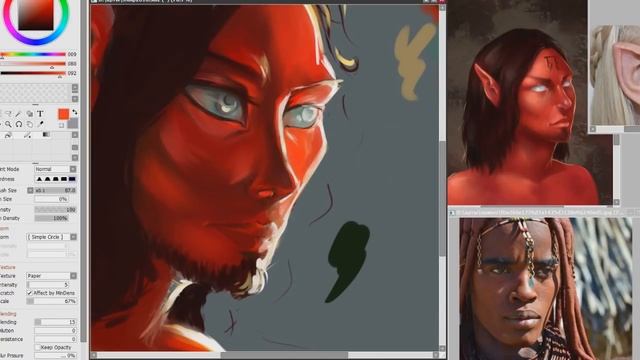Choose the second brush hardness shape
The image size is (640, 360).
(47, 179)
